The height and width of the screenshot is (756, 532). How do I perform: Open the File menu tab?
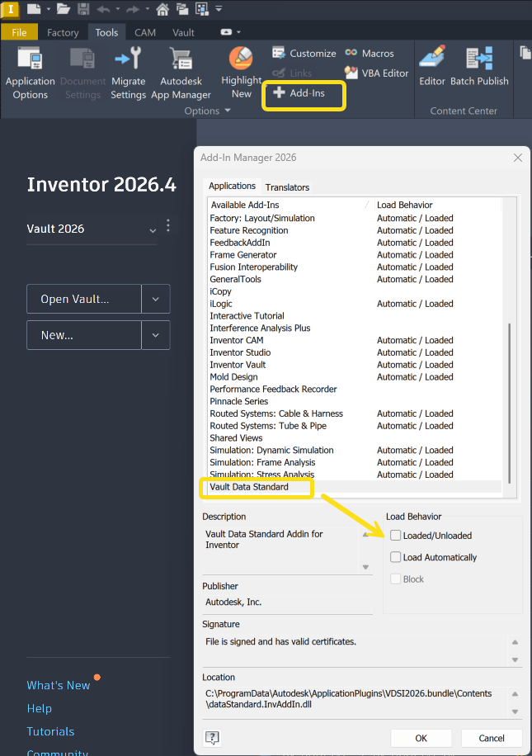[x=19, y=32]
